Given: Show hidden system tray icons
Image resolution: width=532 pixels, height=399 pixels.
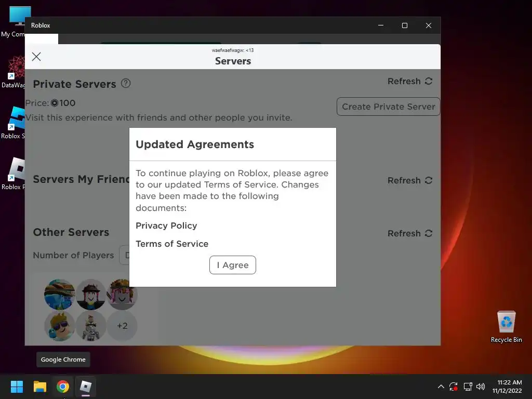Looking at the screenshot, I should point(441,387).
